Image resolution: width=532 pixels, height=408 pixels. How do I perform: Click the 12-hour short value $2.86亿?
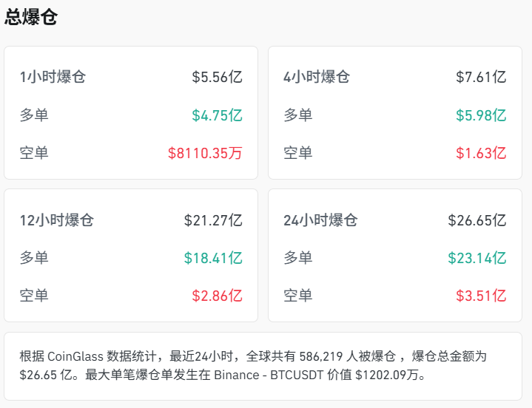pos(217,296)
